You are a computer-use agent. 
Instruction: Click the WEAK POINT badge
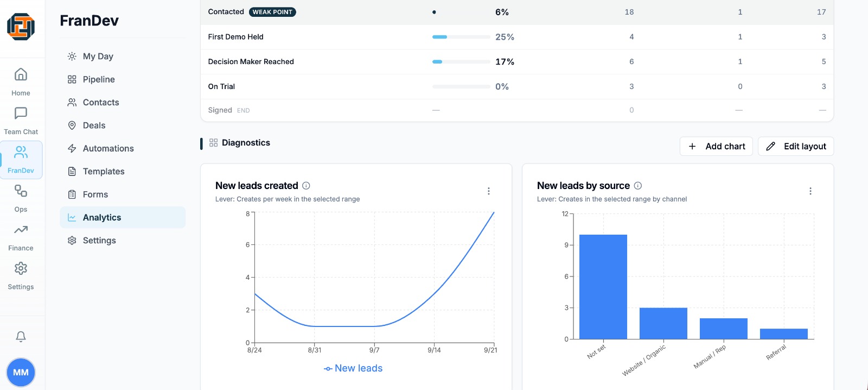[272, 12]
